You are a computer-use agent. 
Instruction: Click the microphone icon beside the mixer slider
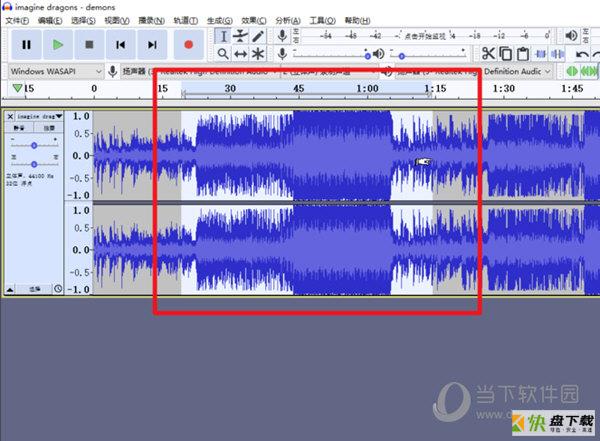[x=282, y=54]
